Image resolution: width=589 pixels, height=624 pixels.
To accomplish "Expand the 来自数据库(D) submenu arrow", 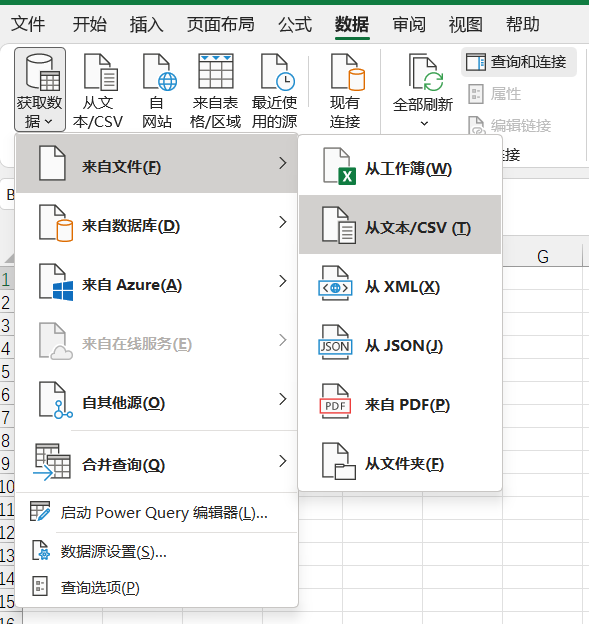I will tap(283, 222).
